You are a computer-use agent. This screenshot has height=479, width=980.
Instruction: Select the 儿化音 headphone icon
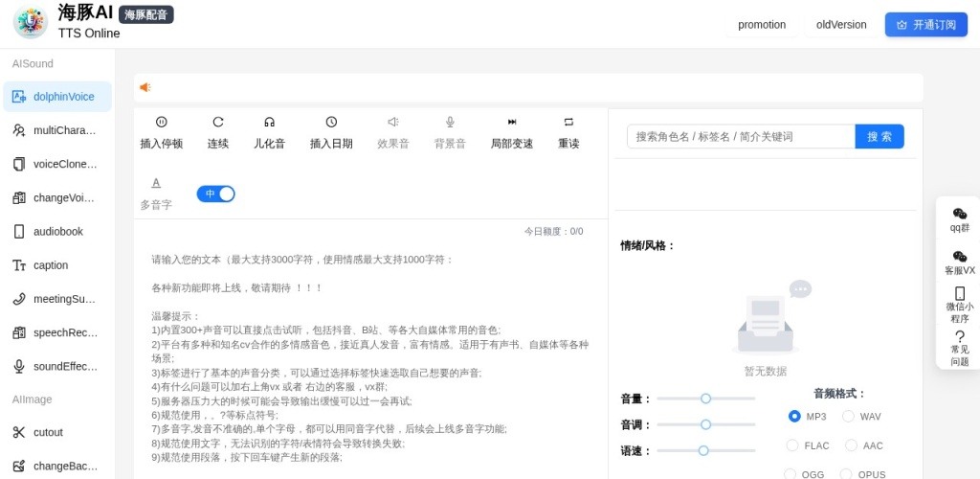(x=270, y=123)
